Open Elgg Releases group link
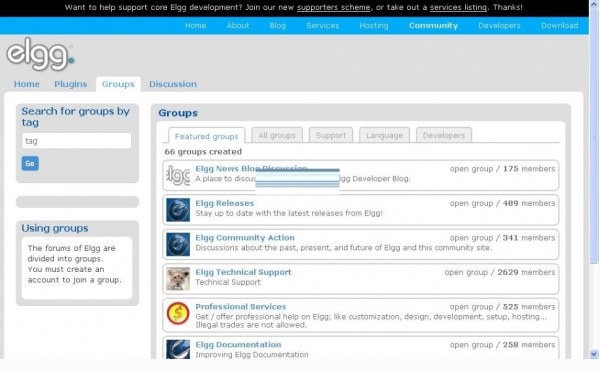 [225, 203]
